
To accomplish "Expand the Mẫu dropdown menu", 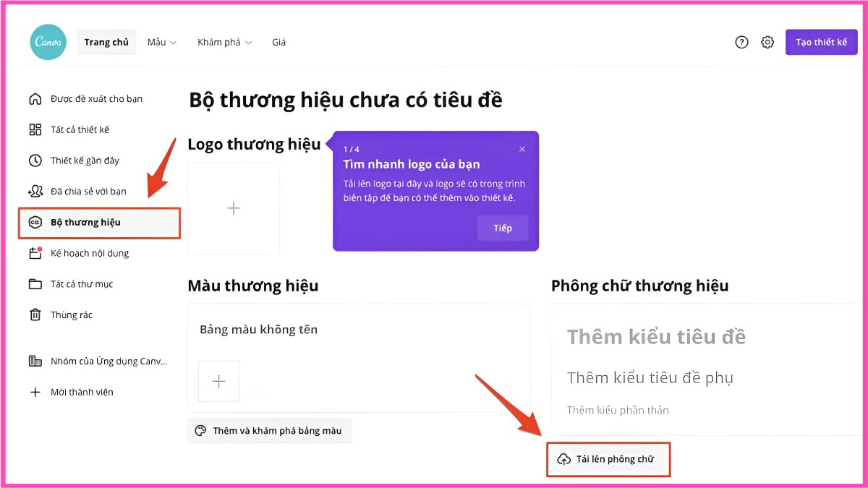I will point(162,42).
